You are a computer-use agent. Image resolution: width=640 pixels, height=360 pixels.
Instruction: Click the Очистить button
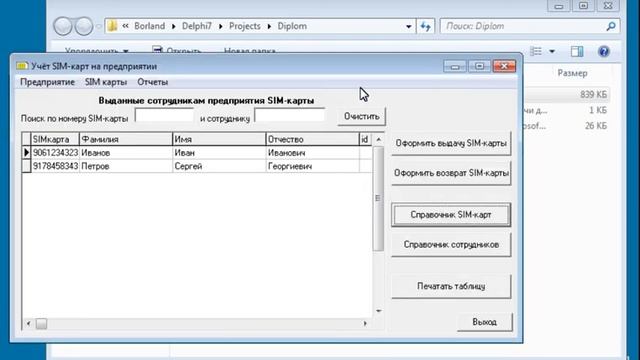click(362, 116)
